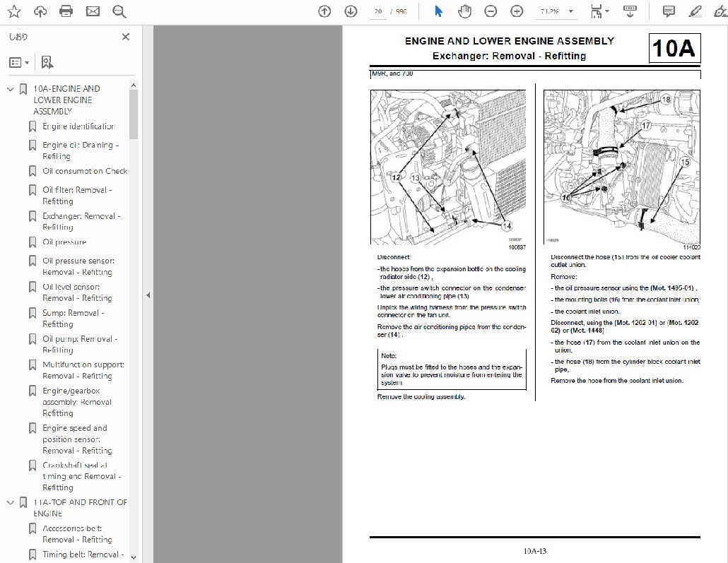Open 'Oil pressure' bookmark
The height and width of the screenshot is (563, 728).
click(64, 242)
